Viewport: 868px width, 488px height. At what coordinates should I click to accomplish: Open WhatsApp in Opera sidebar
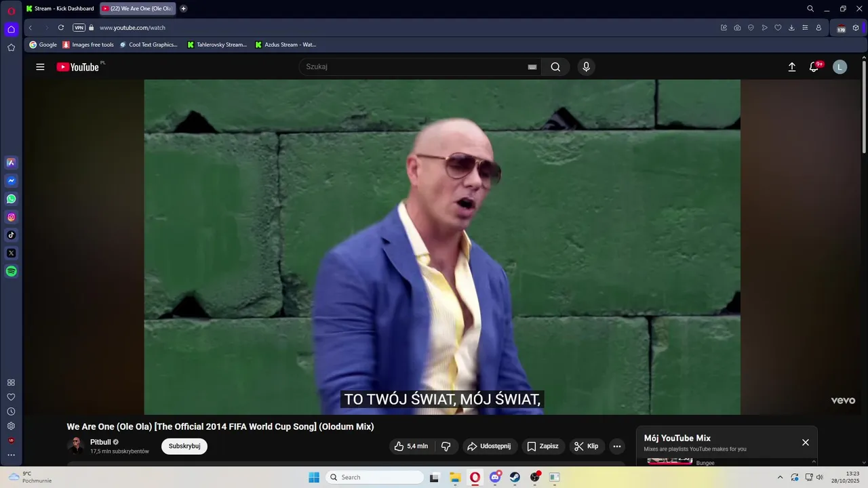coord(11,199)
